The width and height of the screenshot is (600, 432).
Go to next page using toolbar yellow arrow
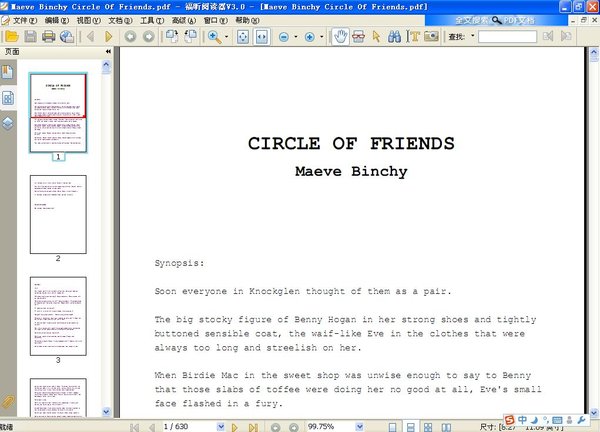(109, 36)
